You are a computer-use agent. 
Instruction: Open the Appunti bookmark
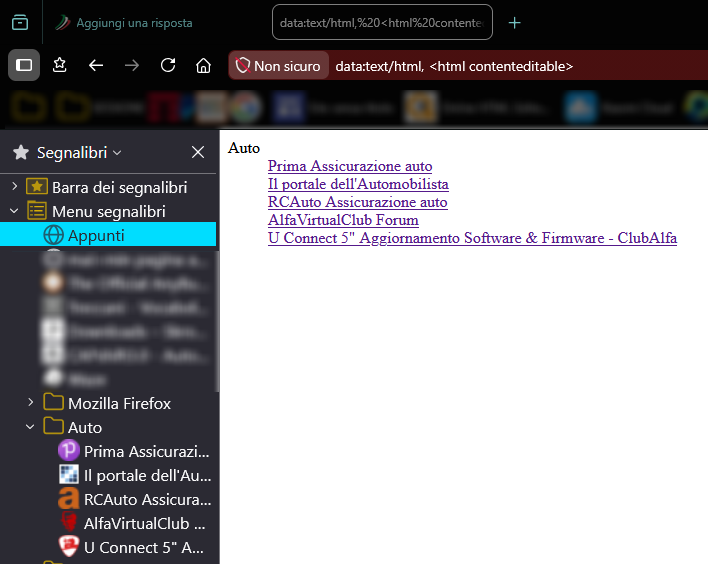108,235
